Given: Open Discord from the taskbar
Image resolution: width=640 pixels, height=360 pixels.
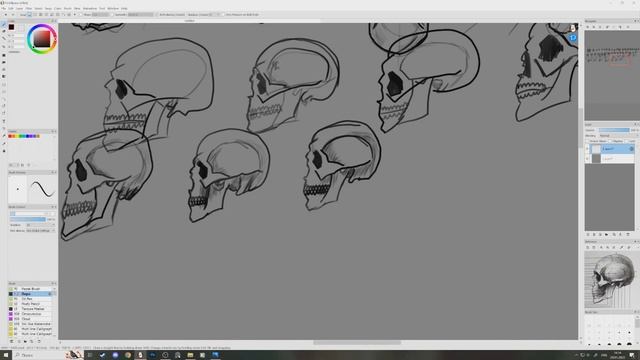Looking at the screenshot, I should click(116, 355).
